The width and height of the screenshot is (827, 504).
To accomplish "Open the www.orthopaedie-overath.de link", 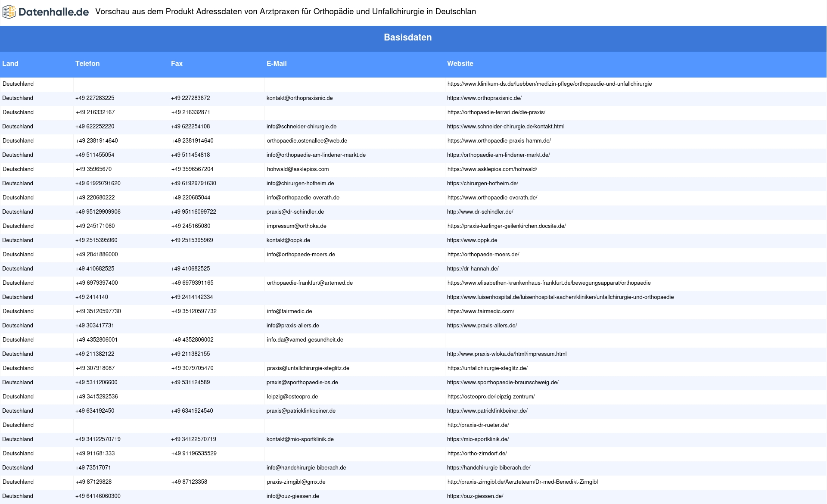I will click(x=492, y=198).
